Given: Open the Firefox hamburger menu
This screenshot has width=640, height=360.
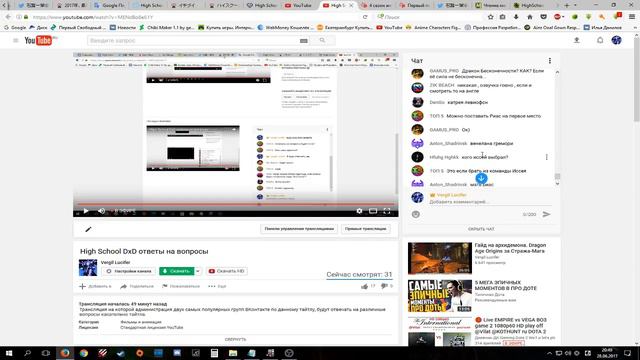Looking at the screenshot, I should click(x=632, y=17).
